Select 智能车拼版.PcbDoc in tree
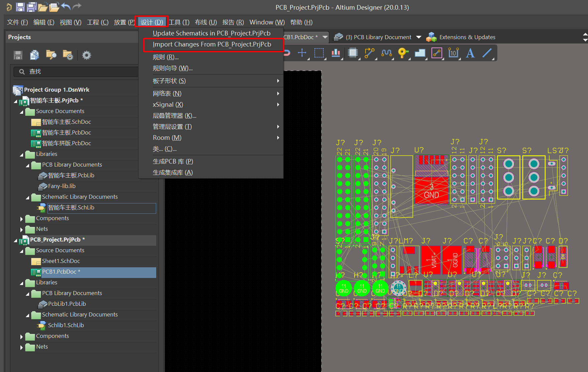Image resolution: width=588 pixels, height=372 pixels. pyautogui.click(x=67, y=143)
